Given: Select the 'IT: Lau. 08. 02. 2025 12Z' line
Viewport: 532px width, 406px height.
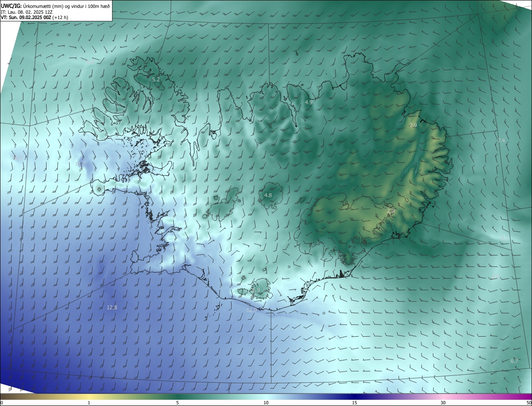Looking at the screenshot, I should coord(27,12).
